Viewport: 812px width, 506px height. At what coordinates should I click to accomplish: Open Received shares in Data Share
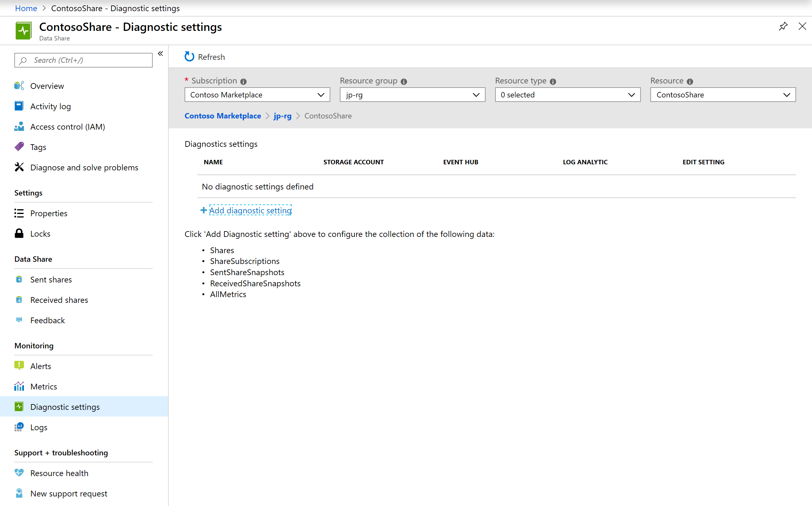(x=60, y=300)
